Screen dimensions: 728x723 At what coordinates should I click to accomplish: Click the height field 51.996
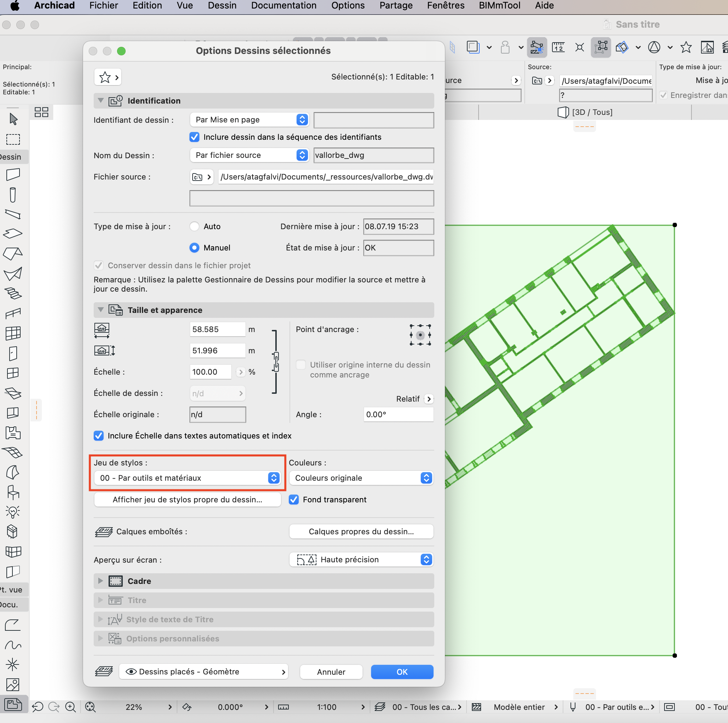click(217, 351)
